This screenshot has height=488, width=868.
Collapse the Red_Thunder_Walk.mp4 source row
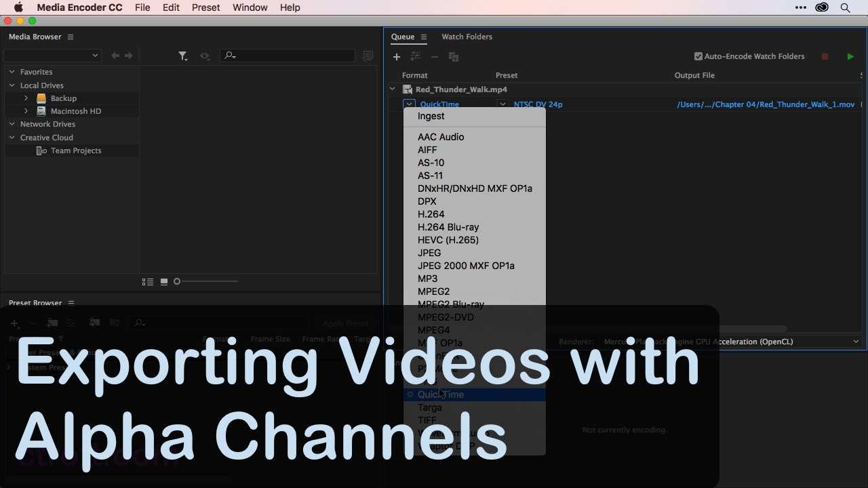pos(392,89)
